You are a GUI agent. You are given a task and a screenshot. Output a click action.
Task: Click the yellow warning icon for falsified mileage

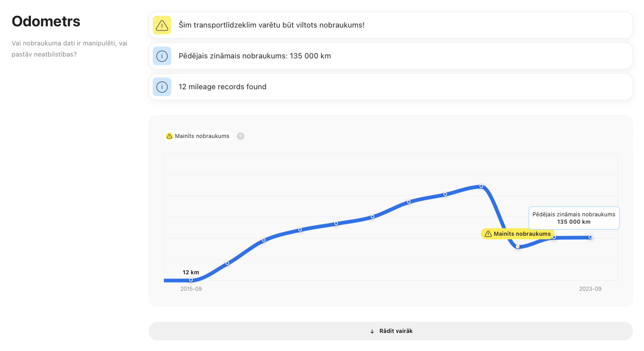click(x=162, y=25)
